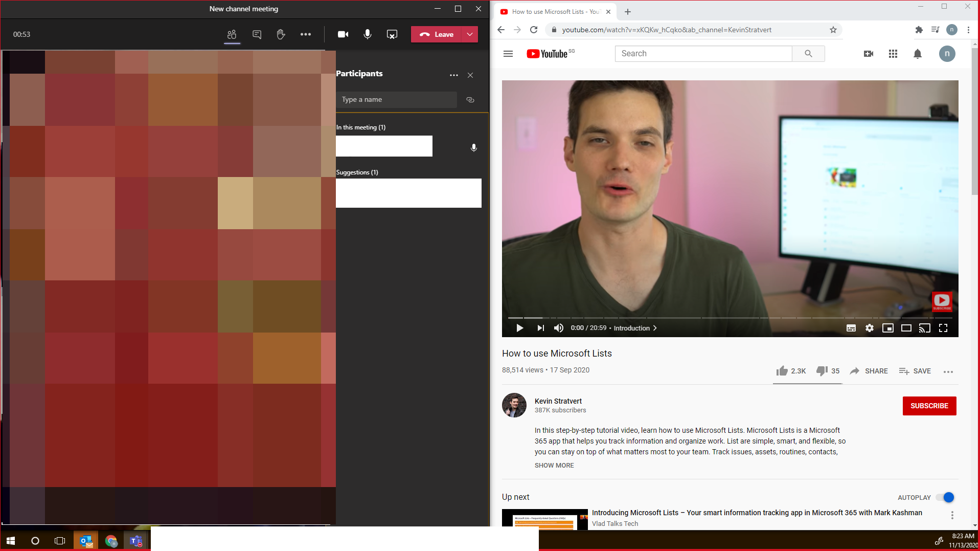Click the YouTube search magnifier button
This screenshot has height=551, width=980.
click(808, 54)
